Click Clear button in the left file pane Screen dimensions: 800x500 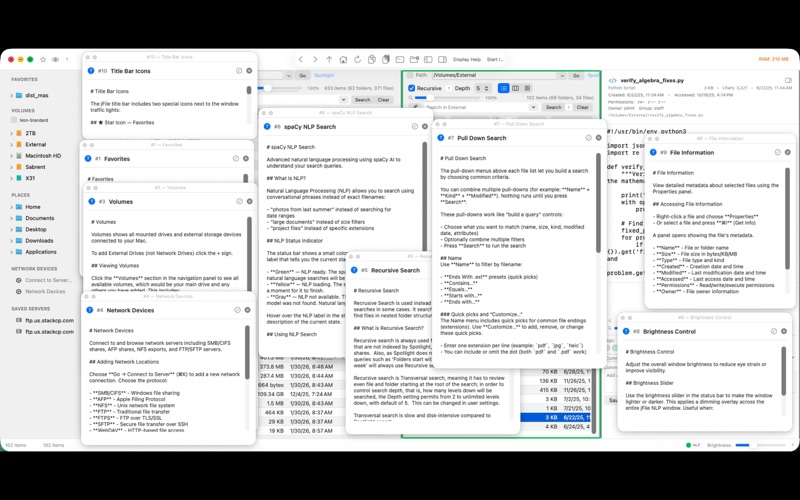tap(384, 99)
